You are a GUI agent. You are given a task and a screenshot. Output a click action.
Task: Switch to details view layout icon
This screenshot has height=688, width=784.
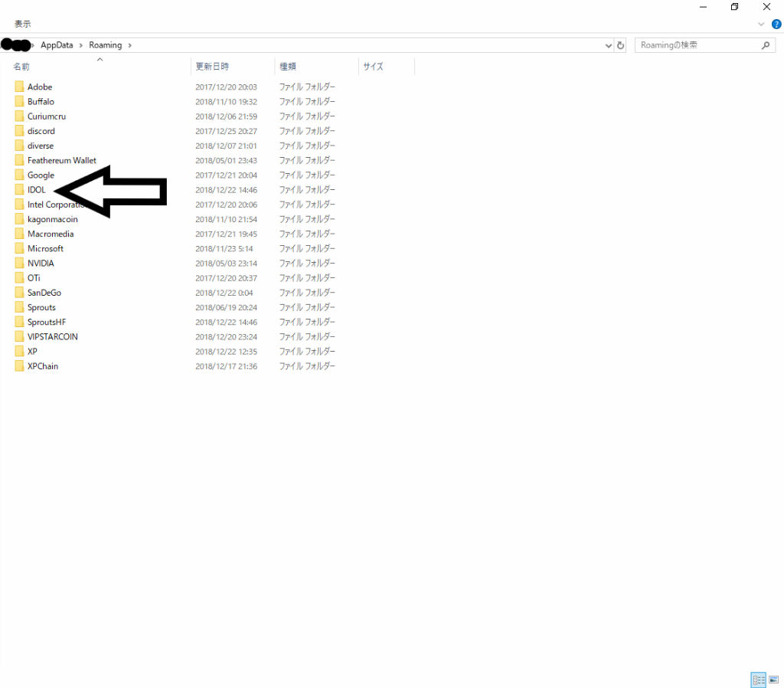click(x=759, y=680)
